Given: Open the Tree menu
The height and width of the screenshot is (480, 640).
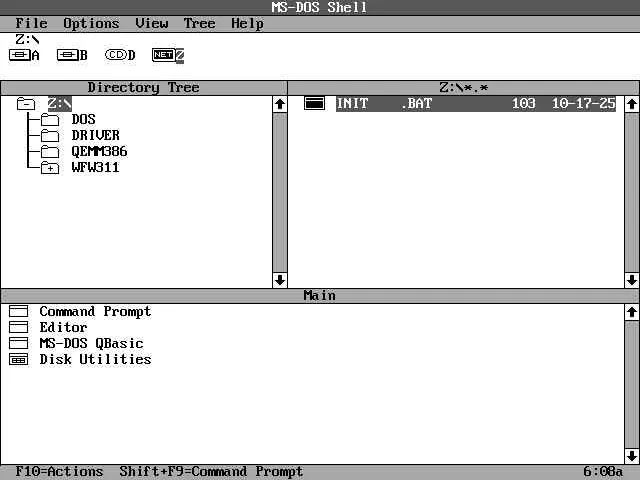Looking at the screenshot, I should pyautogui.click(x=199, y=23).
